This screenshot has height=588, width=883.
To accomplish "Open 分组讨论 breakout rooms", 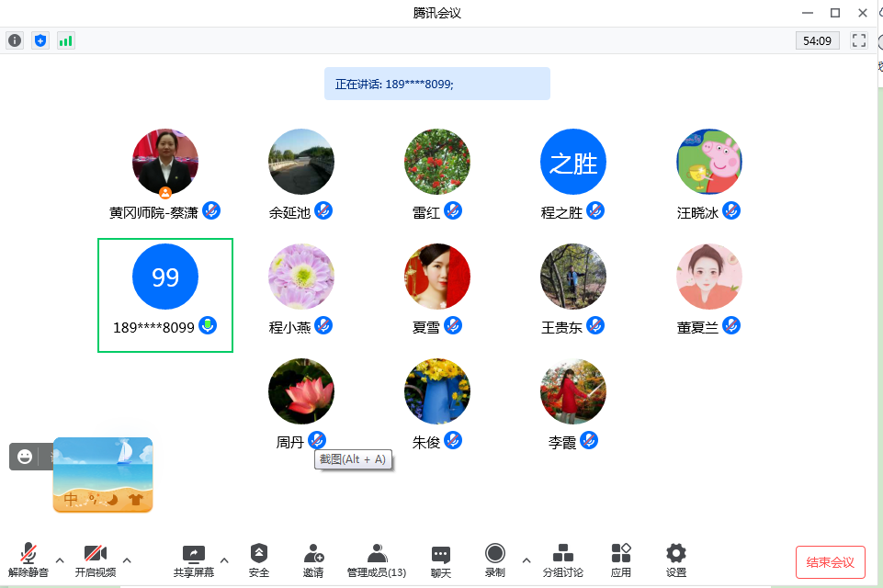I will tap(562, 559).
